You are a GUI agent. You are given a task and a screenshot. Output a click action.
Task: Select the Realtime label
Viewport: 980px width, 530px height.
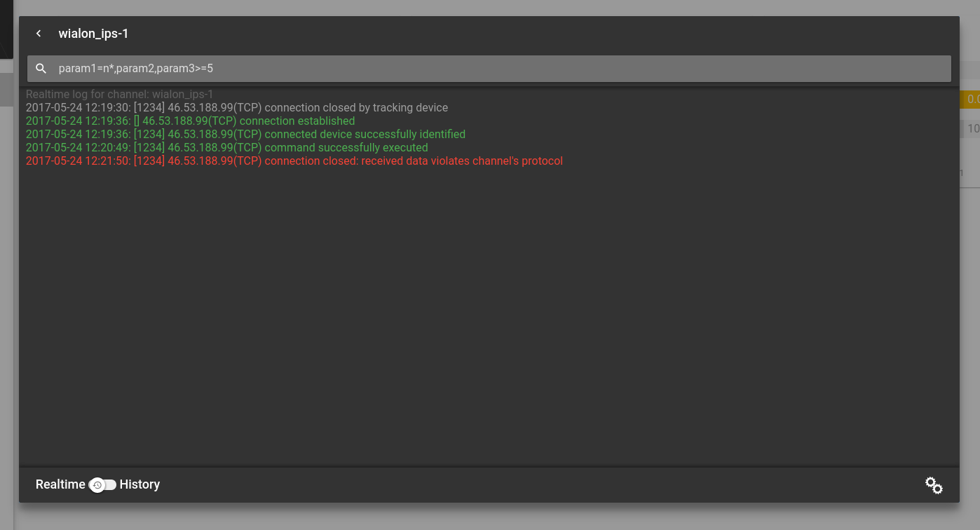click(x=60, y=484)
